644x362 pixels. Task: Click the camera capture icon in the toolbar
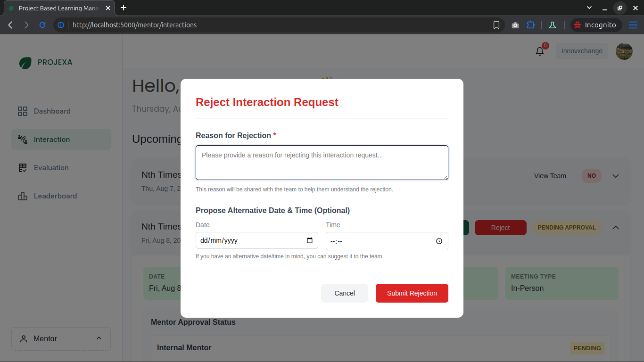click(x=515, y=25)
